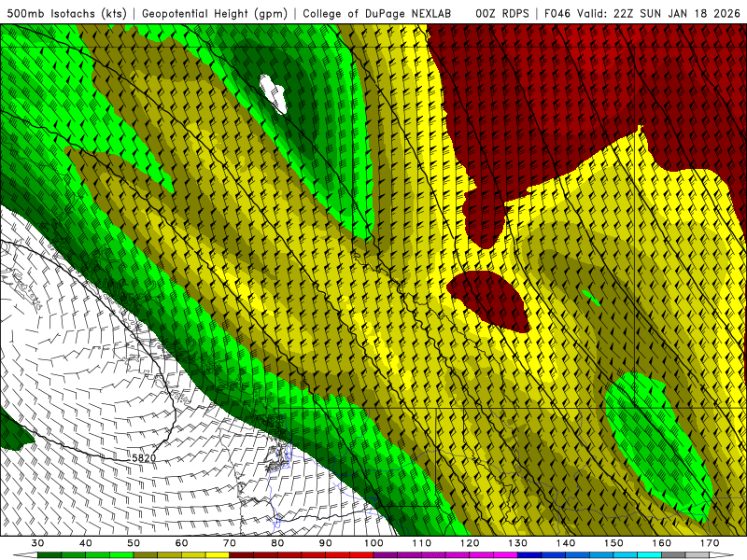The width and height of the screenshot is (747, 560).
Task: Click the '50' value on the color scale
Action: click(x=134, y=543)
